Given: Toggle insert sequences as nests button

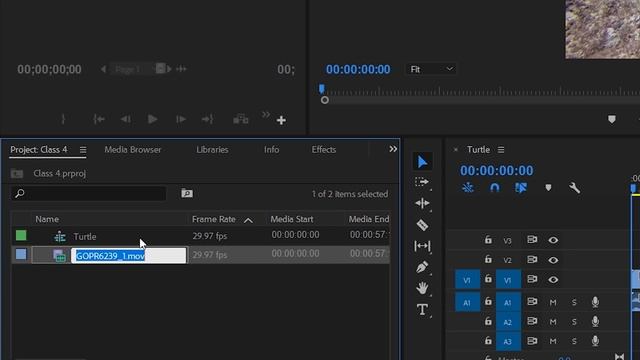Looking at the screenshot, I should [468, 188].
